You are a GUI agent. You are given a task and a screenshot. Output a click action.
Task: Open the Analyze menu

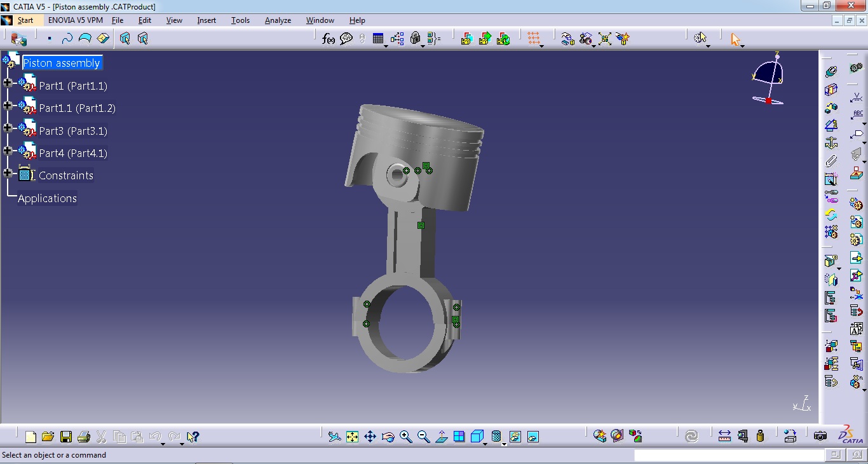pos(278,20)
